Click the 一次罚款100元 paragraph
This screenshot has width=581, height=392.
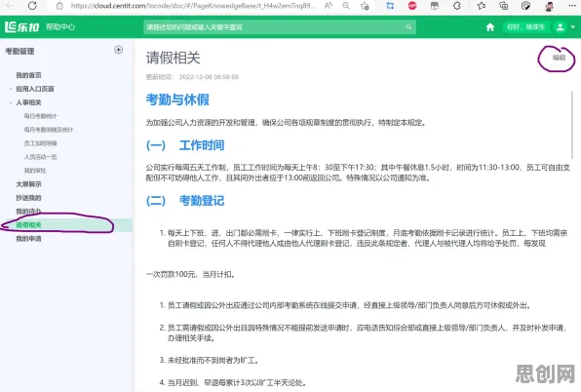tap(190, 275)
